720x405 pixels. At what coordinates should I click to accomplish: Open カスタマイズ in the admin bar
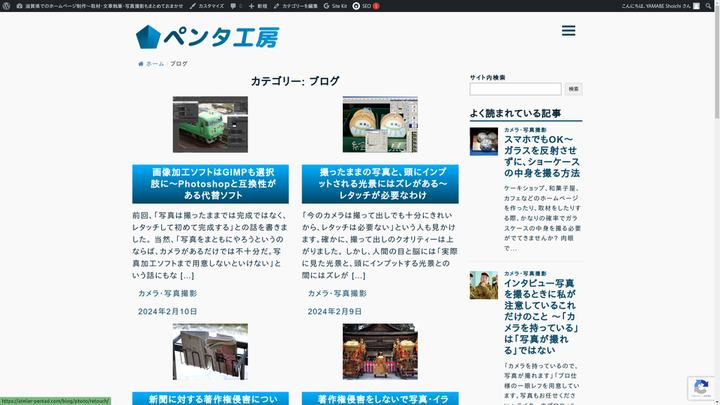click(x=207, y=6)
